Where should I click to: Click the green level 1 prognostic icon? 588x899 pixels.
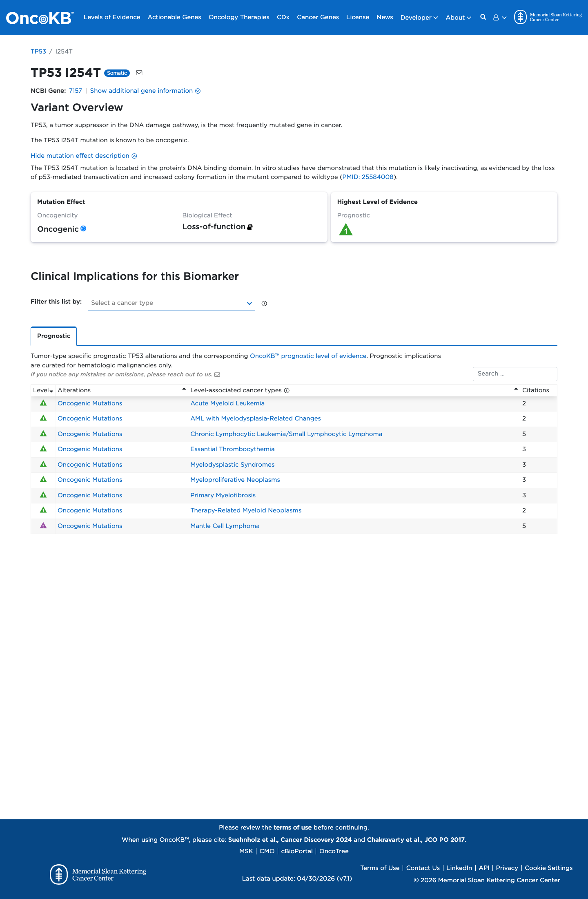coord(346,230)
